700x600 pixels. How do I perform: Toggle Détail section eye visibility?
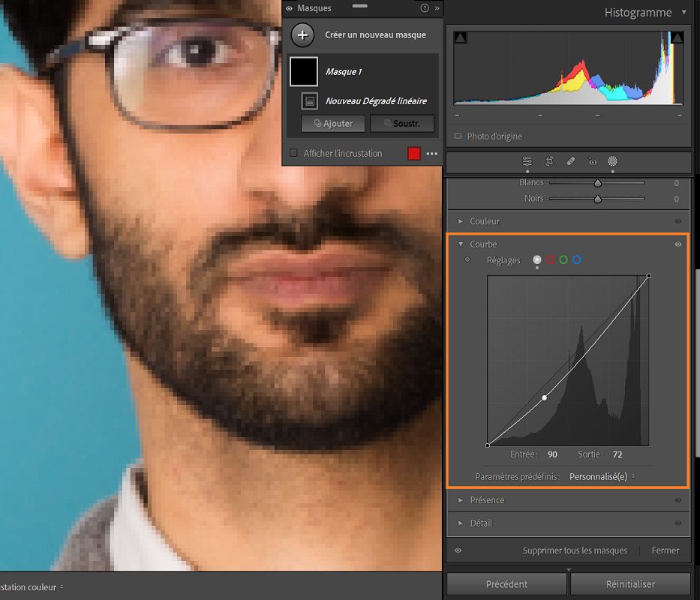[677, 523]
